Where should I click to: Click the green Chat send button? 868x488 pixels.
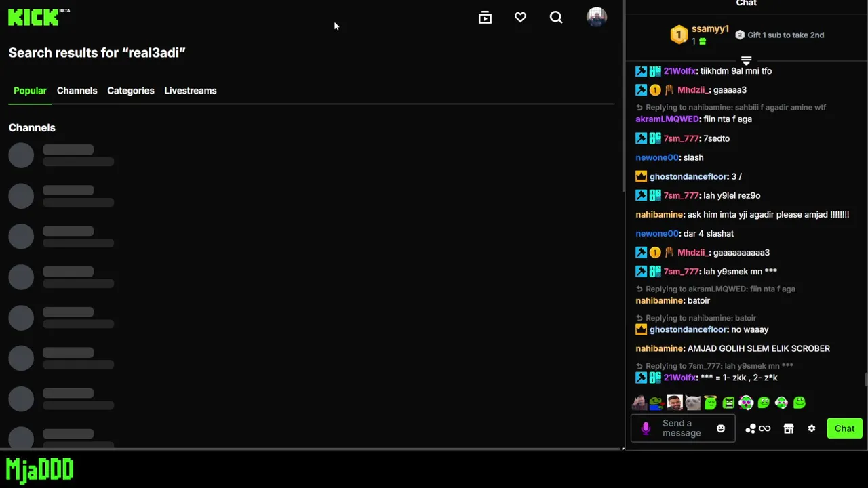click(844, 428)
